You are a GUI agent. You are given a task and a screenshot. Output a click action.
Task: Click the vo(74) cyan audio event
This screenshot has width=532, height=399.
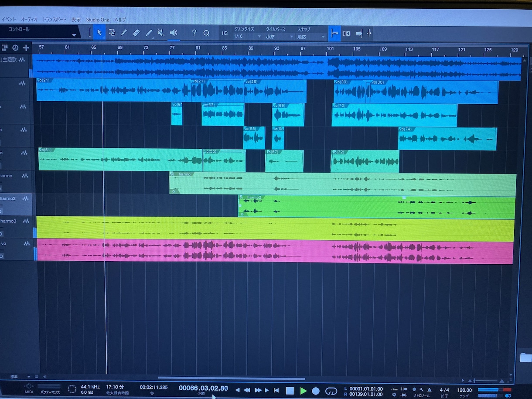tap(447, 139)
